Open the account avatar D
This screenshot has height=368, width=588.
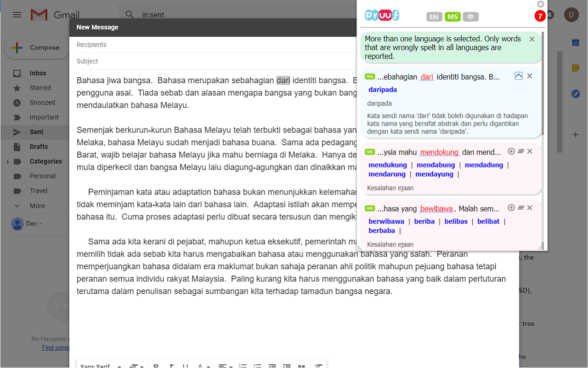tap(571, 15)
